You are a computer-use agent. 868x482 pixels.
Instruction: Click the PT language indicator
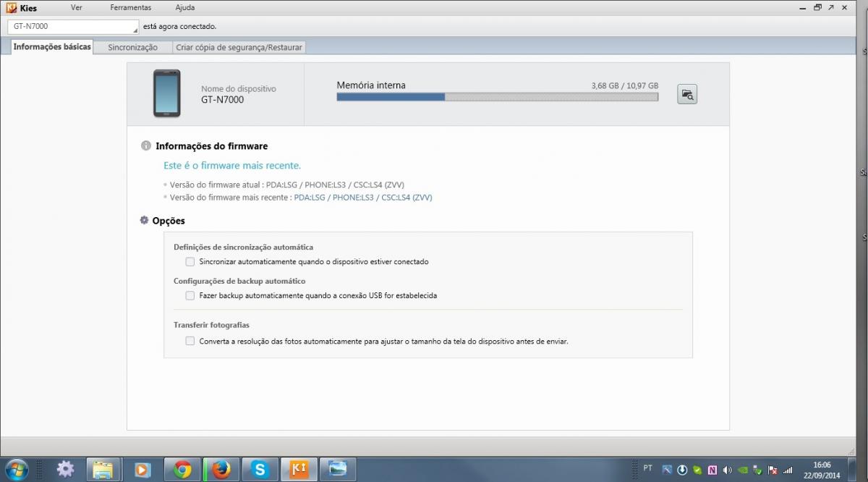tap(647, 469)
